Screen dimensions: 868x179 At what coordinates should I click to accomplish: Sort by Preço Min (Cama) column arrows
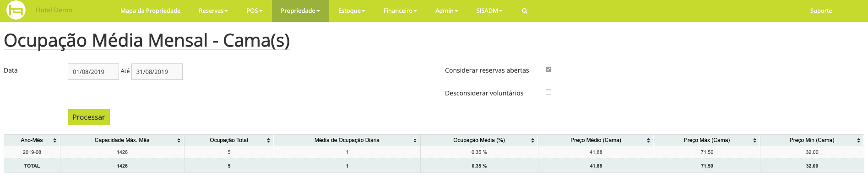pyautogui.click(x=858, y=141)
